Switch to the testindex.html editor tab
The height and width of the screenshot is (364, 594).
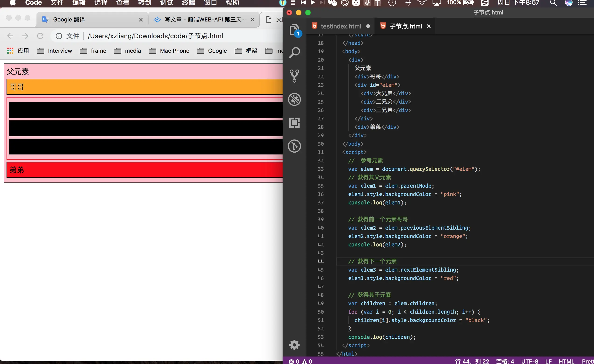point(341,26)
